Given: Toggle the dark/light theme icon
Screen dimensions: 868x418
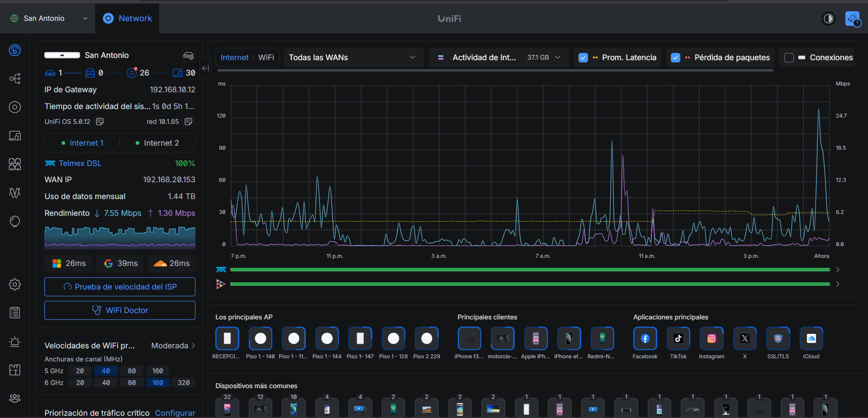Looking at the screenshot, I should point(828,19).
